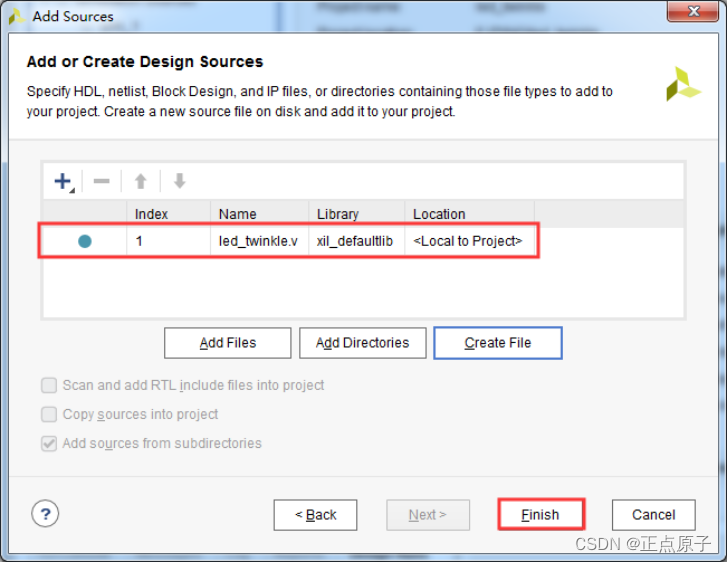Viewport: 727px width, 562px height.
Task: Toggle Copy sources into project checkbox
Action: 49,414
